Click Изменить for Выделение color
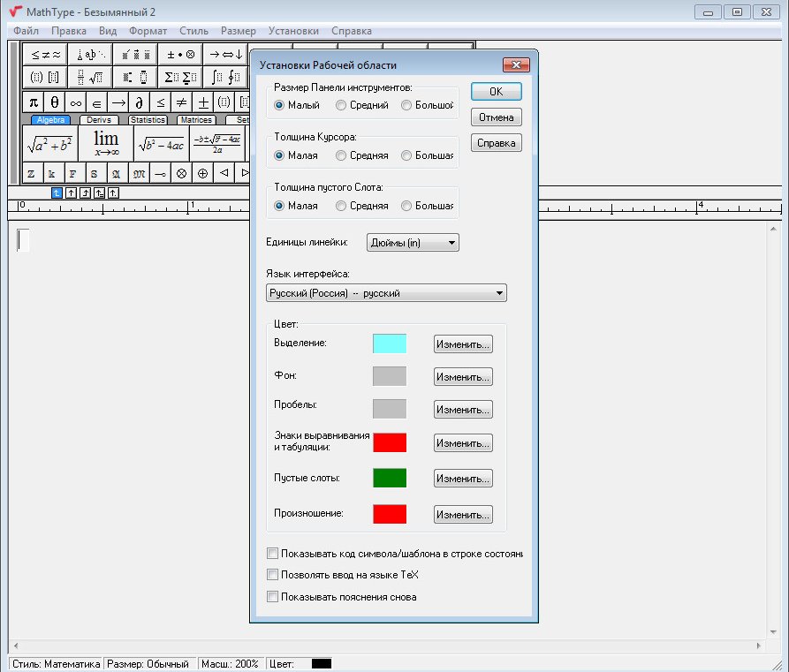 (x=463, y=344)
